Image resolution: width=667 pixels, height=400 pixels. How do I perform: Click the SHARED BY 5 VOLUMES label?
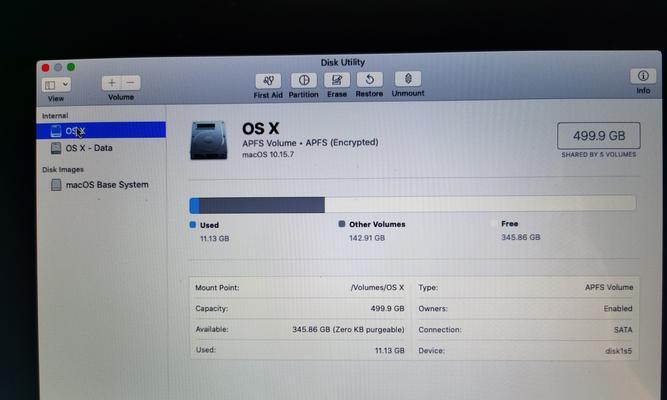click(x=599, y=154)
